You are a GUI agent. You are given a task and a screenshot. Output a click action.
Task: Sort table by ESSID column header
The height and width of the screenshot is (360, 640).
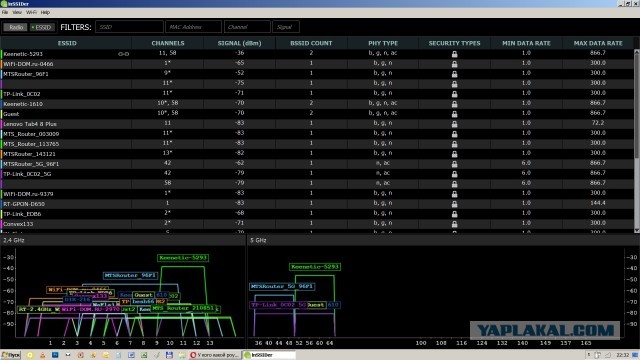(67, 43)
